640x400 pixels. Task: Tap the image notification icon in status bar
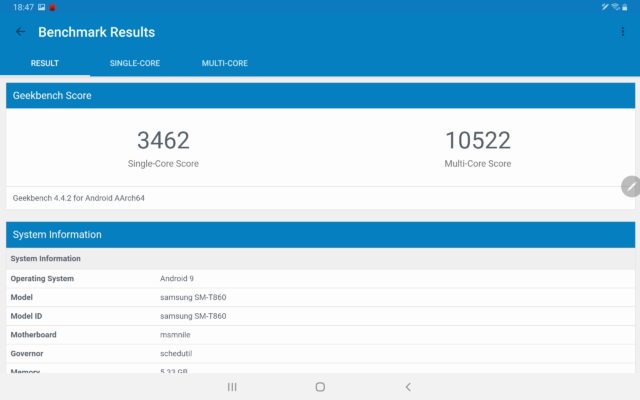(x=42, y=7)
